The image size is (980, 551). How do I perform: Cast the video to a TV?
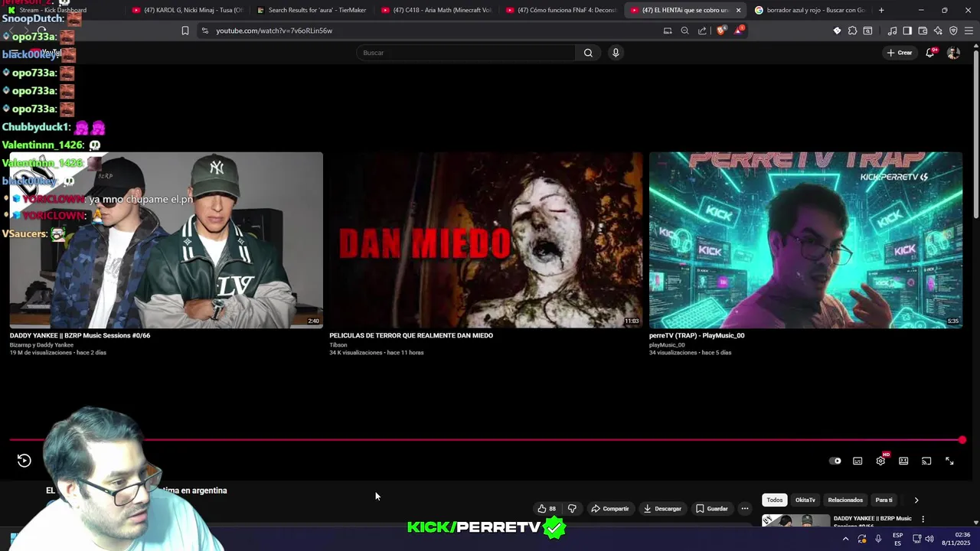coord(926,461)
